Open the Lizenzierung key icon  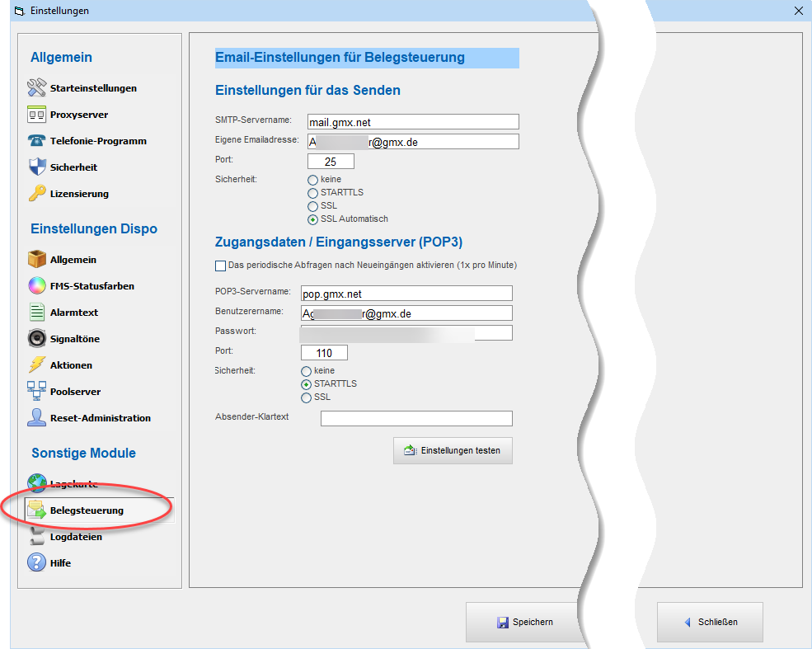(36, 194)
